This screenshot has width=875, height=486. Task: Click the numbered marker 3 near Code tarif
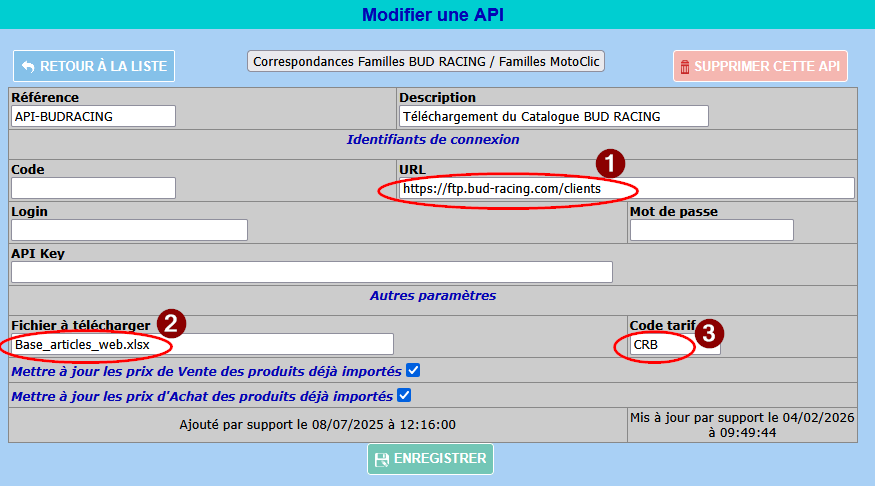[708, 333]
